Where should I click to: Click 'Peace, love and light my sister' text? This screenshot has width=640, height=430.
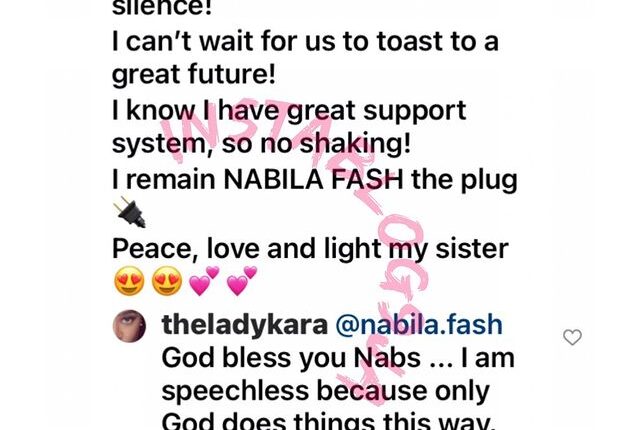(310, 248)
